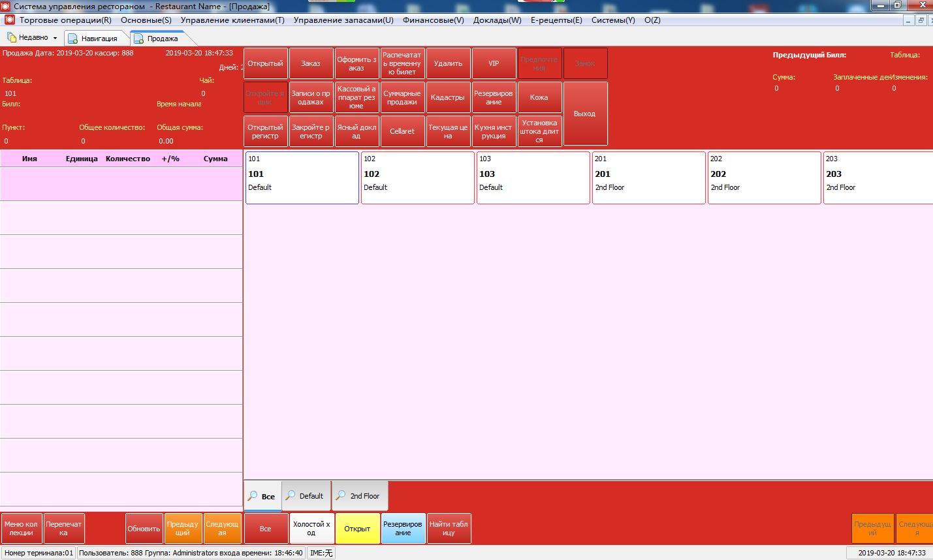Click Текущая цена button
Screen dimensions: 933x560
pyautogui.click(x=448, y=131)
